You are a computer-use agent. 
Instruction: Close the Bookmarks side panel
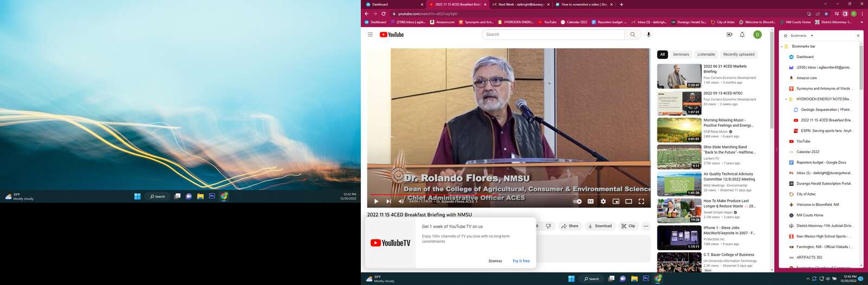[x=858, y=35]
